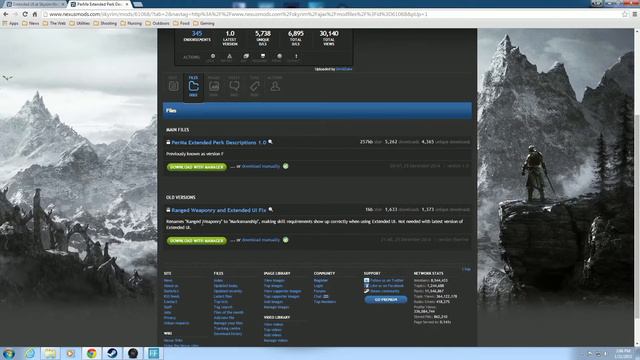Open the Top Members link
Screen dimensions: 640x360
coord(325,302)
